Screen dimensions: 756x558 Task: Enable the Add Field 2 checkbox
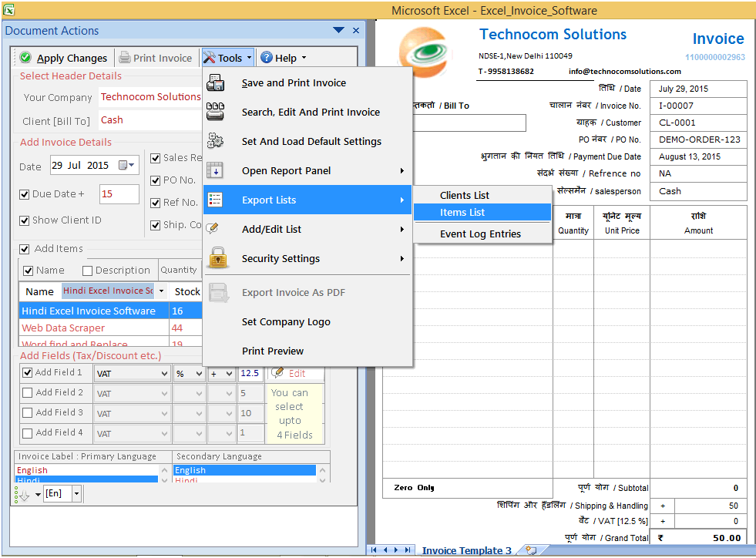[x=28, y=392]
